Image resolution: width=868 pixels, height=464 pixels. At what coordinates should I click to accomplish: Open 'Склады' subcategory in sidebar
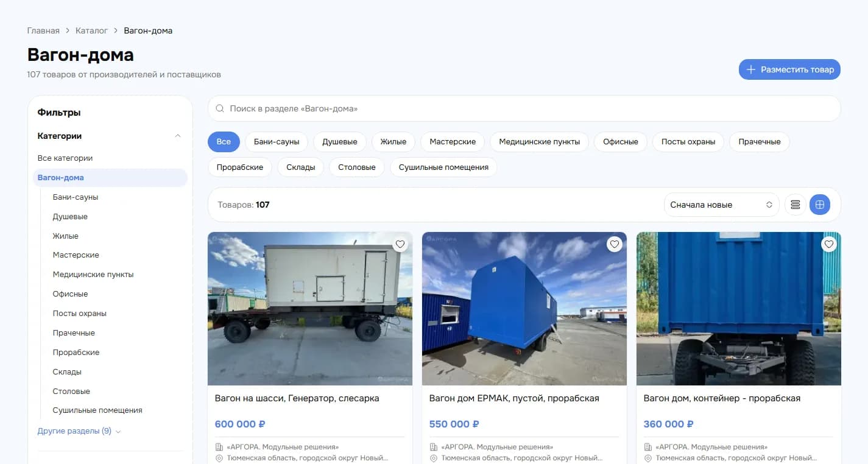point(67,372)
